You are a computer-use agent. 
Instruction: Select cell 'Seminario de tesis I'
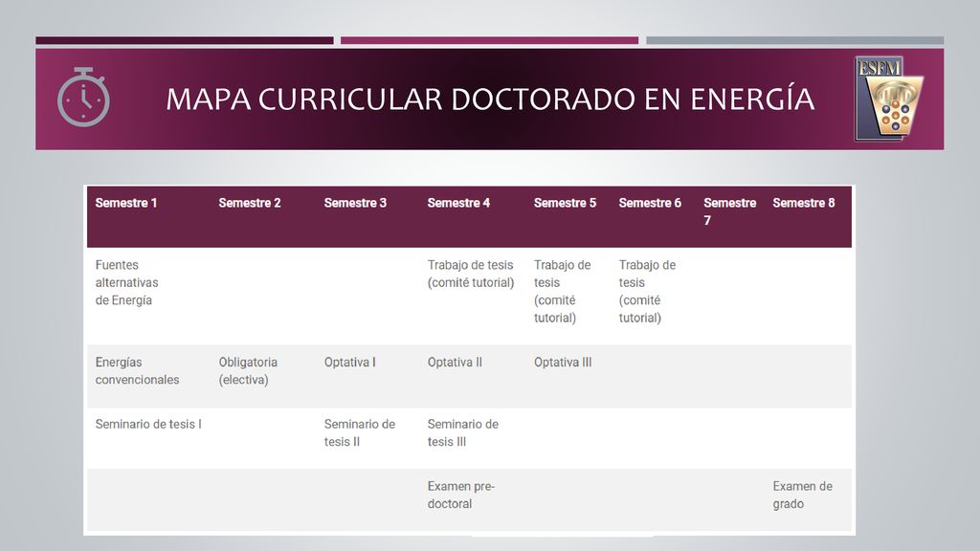(x=148, y=424)
